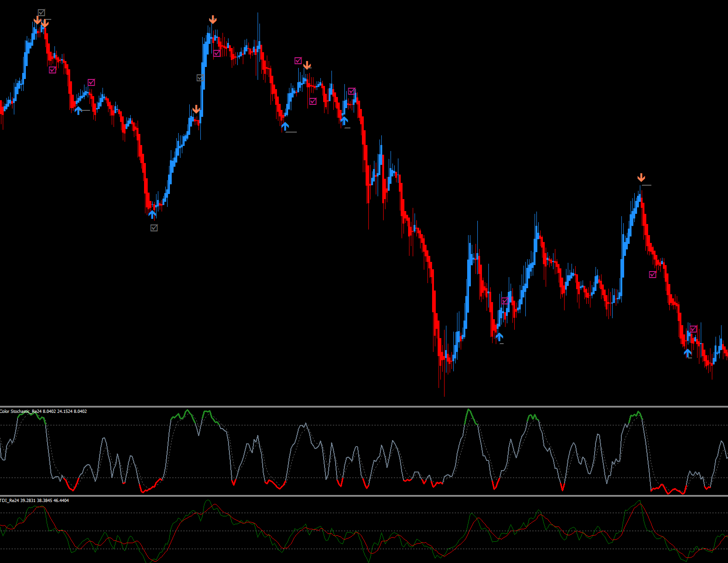Image resolution: width=728 pixels, height=563 pixels.
Task: Click the orange down arrow topping the second big peak
Action: pyautogui.click(x=213, y=19)
